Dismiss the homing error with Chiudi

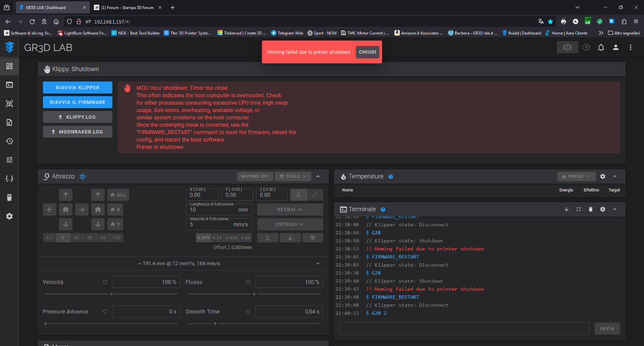point(368,52)
